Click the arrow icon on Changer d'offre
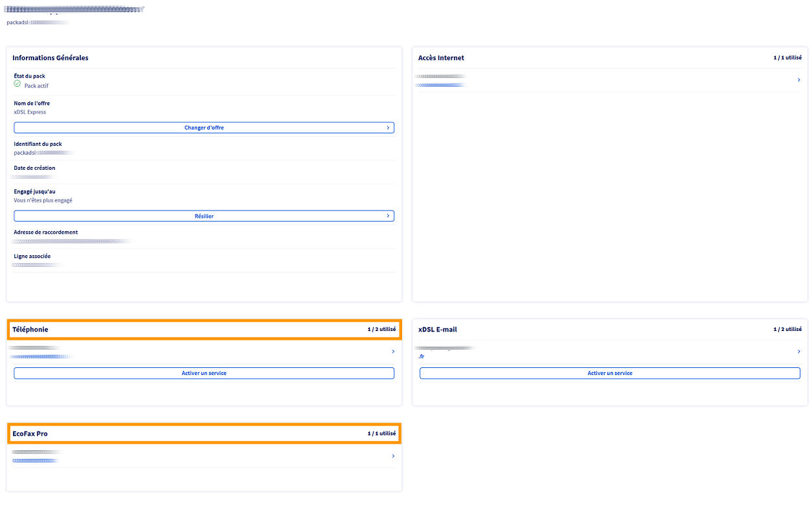 [x=388, y=128]
